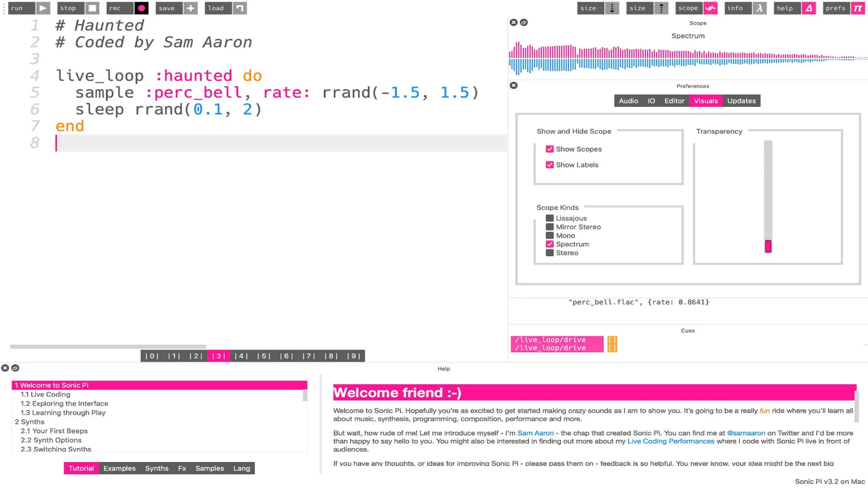Follow the @samaaron Twitter link

click(746, 433)
